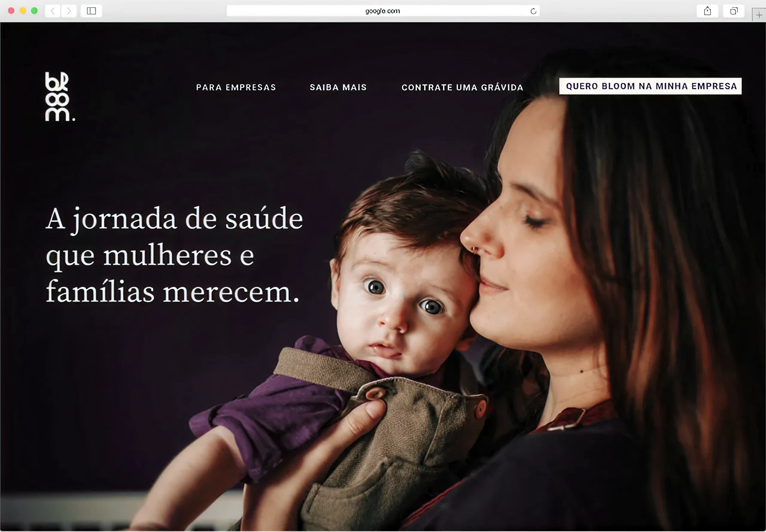766x532 pixels.
Task: Click the yellow minimize window button
Action: (23, 11)
